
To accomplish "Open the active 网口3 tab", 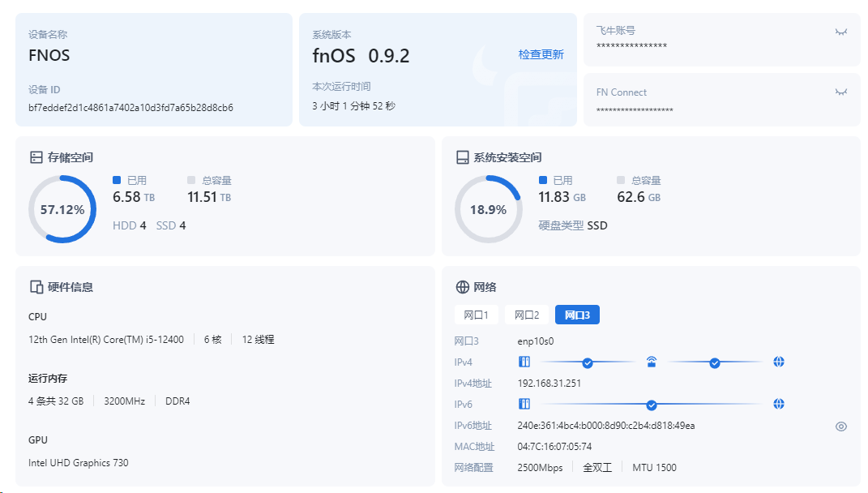I will pyautogui.click(x=577, y=315).
